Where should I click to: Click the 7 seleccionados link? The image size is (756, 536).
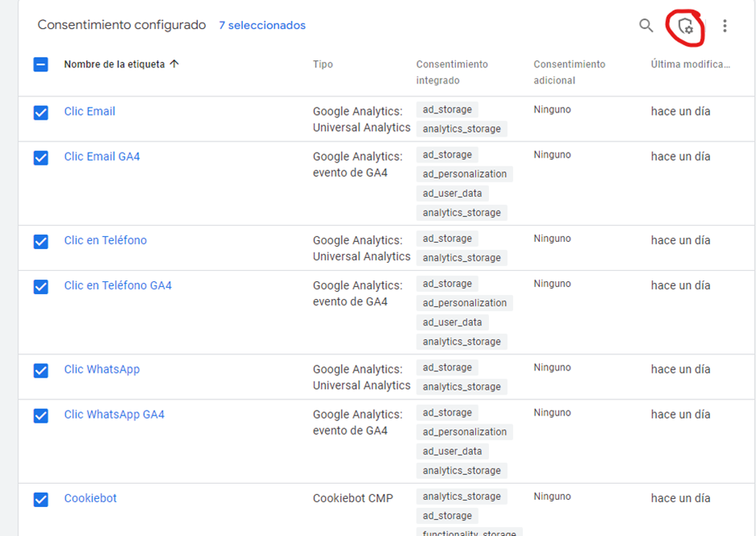(262, 25)
